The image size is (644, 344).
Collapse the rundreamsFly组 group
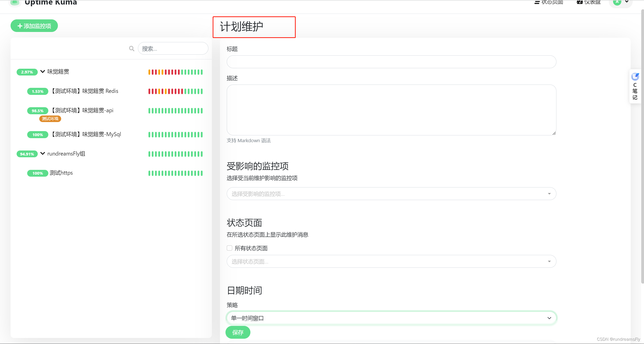click(43, 154)
